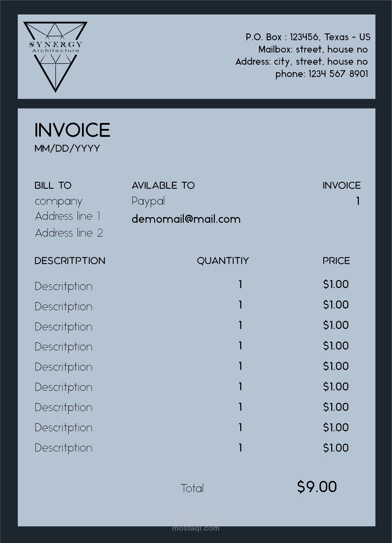Select the BILL TO label
392x543 pixels.
pos(53,186)
